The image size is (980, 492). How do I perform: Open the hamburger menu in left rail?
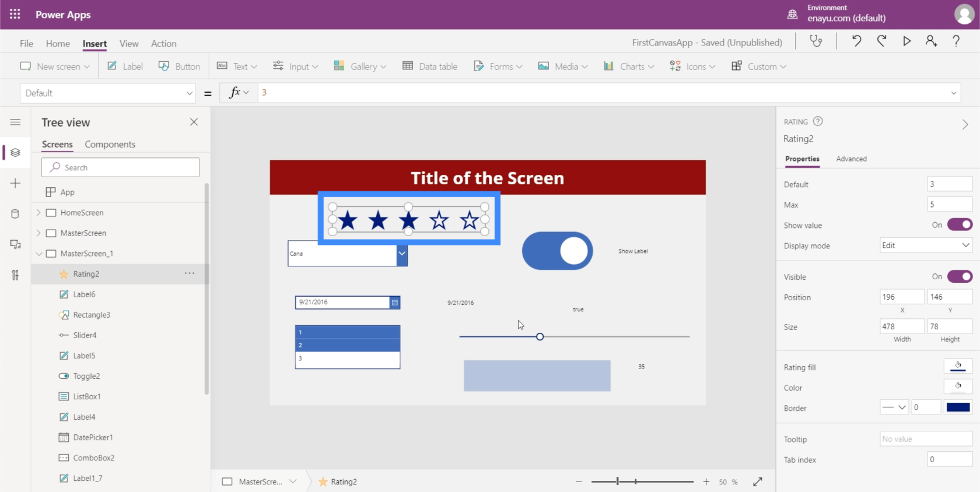[16, 122]
